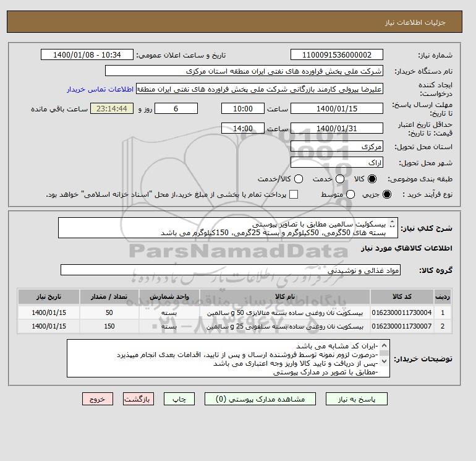Click scroll-up arrow in buyer notes box
Image resolution: width=476 pixels, height=461 pixels.
[x=384, y=345]
